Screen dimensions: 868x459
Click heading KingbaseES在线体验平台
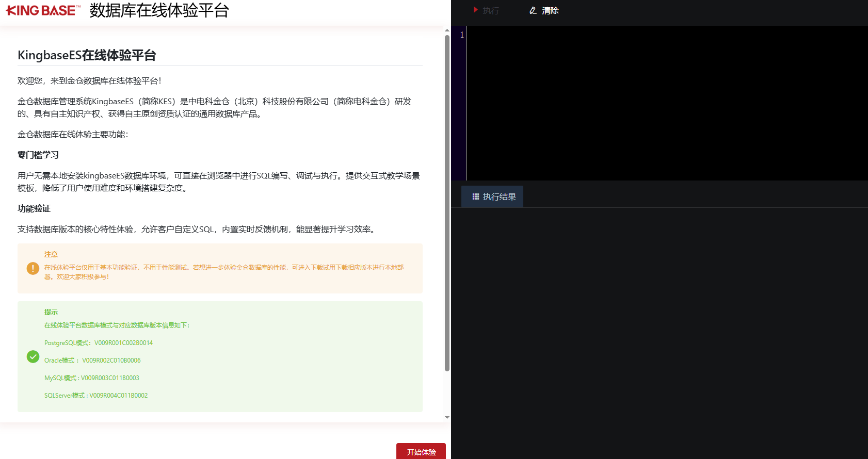point(87,55)
